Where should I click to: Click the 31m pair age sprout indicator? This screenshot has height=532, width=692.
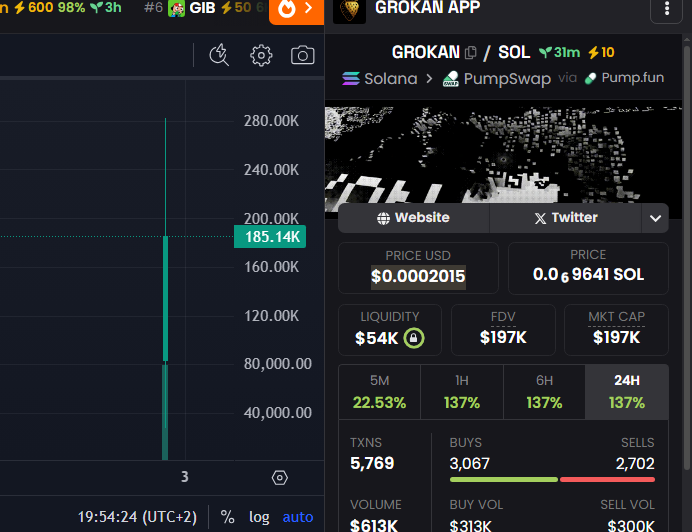[560, 53]
